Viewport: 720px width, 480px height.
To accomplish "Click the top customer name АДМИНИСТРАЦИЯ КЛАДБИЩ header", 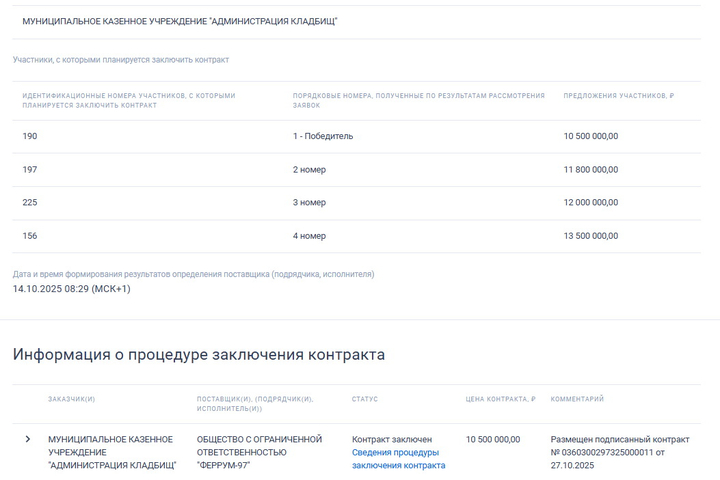I will point(180,21).
